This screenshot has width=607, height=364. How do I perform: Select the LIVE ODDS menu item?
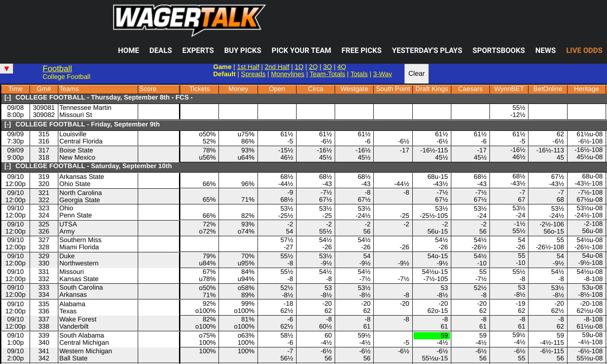pyautogui.click(x=584, y=50)
